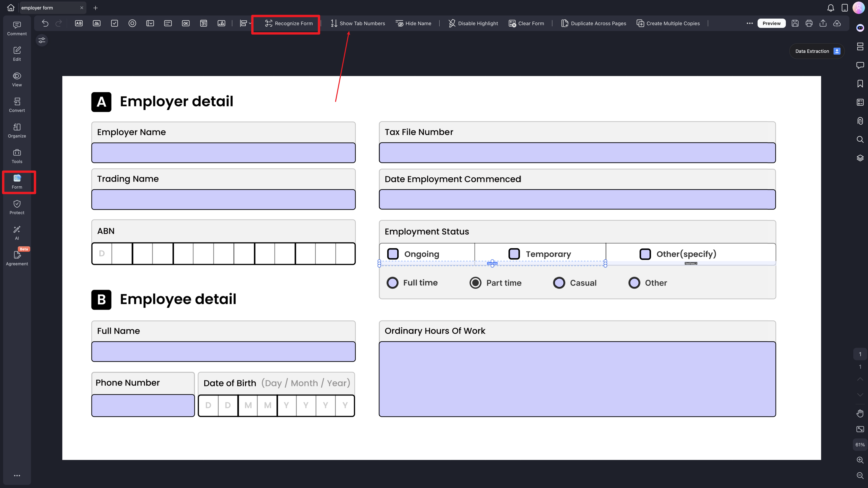The image size is (868, 488).
Task: Open the properties settings slider icon
Action: [42, 40]
